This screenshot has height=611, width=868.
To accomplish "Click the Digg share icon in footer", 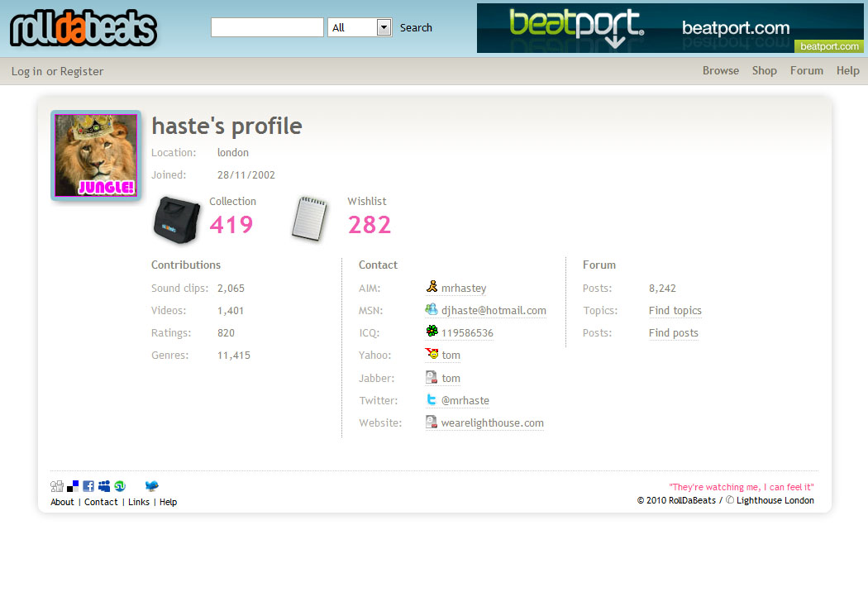I will coord(56,486).
